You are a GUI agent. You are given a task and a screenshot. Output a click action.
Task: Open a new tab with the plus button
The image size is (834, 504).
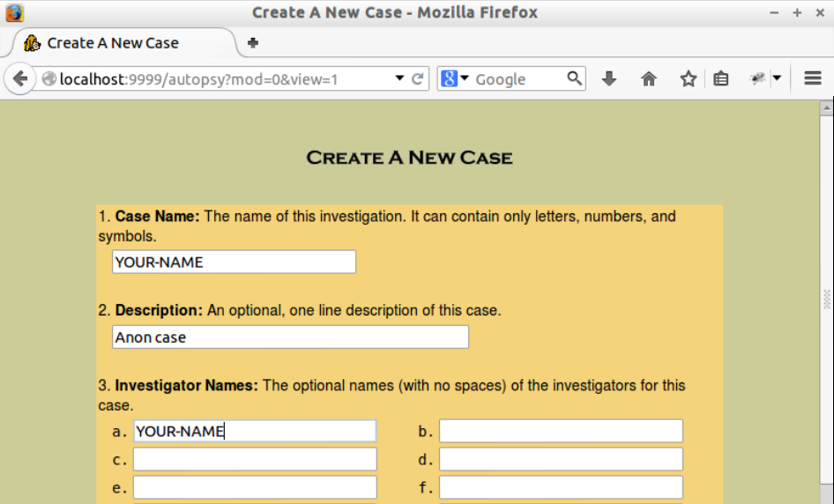point(253,42)
